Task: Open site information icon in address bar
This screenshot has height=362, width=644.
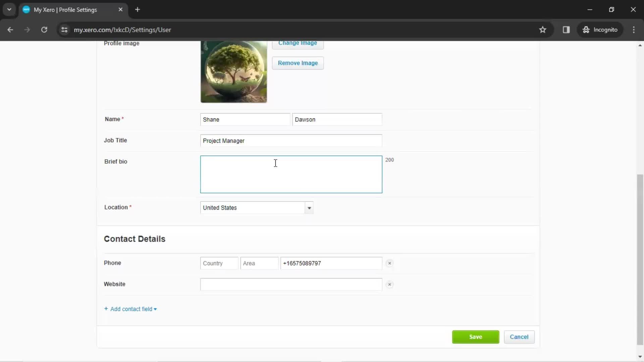Action: pyautogui.click(x=64, y=29)
